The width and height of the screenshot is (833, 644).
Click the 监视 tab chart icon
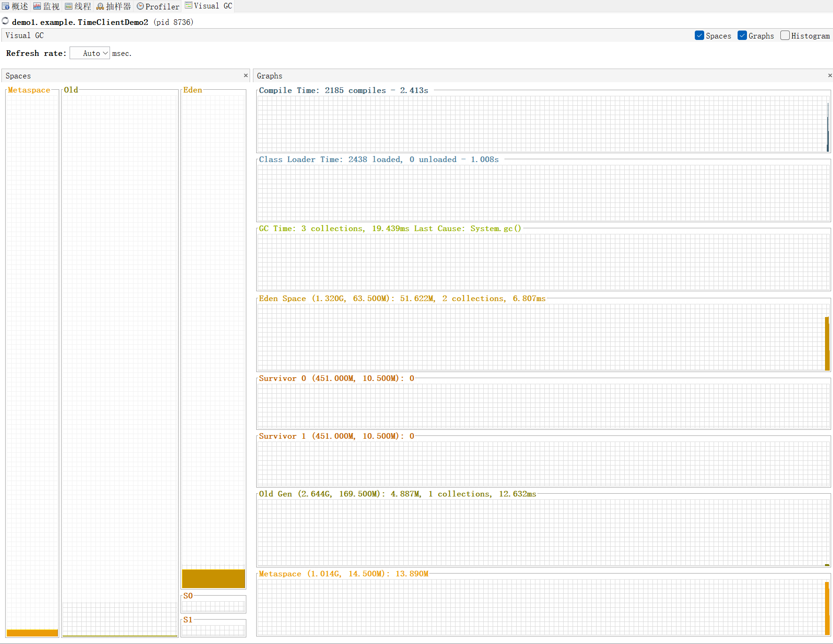click(37, 6)
